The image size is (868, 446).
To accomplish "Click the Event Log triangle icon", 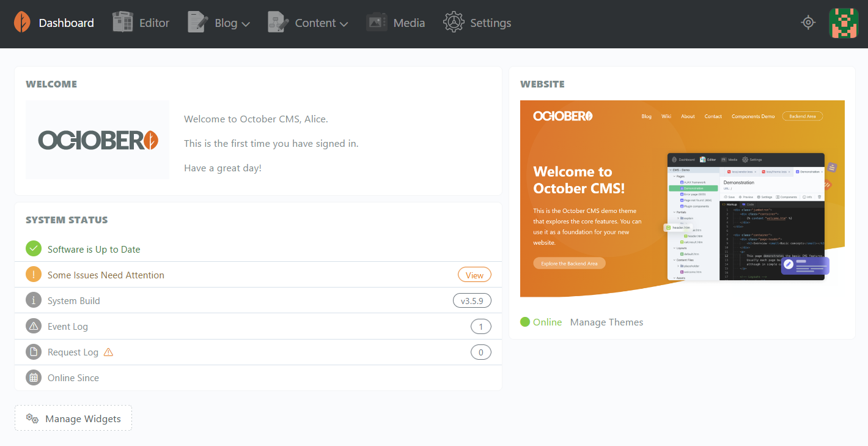I will pos(34,326).
